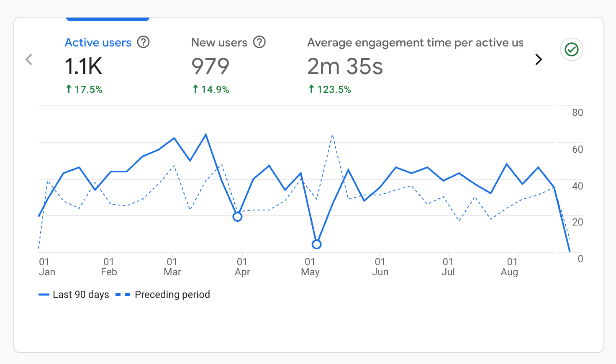Click the solid line legend icon for Last 90 days

click(x=44, y=295)
